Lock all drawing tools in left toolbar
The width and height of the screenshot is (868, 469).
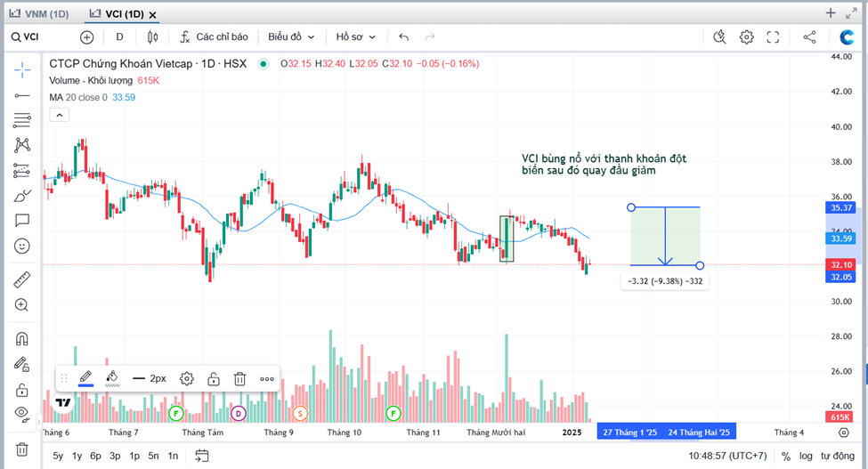coord(22,390)
